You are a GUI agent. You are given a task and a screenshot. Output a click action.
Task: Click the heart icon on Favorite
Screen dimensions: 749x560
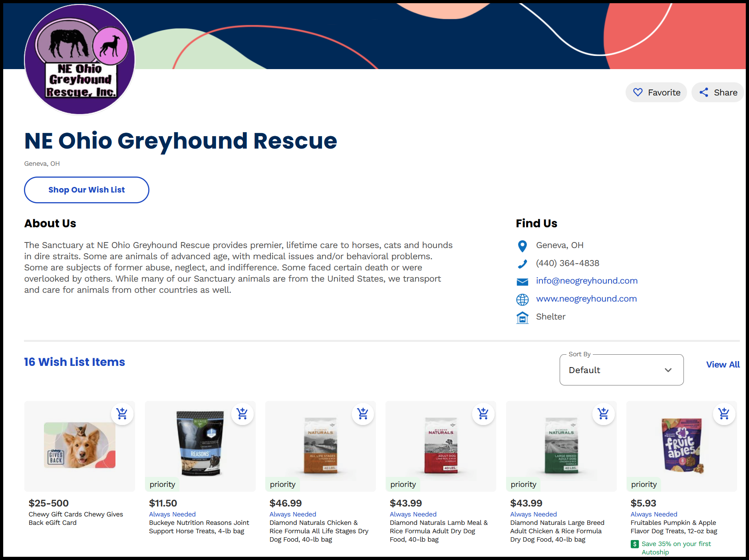[x=638, y=92]
